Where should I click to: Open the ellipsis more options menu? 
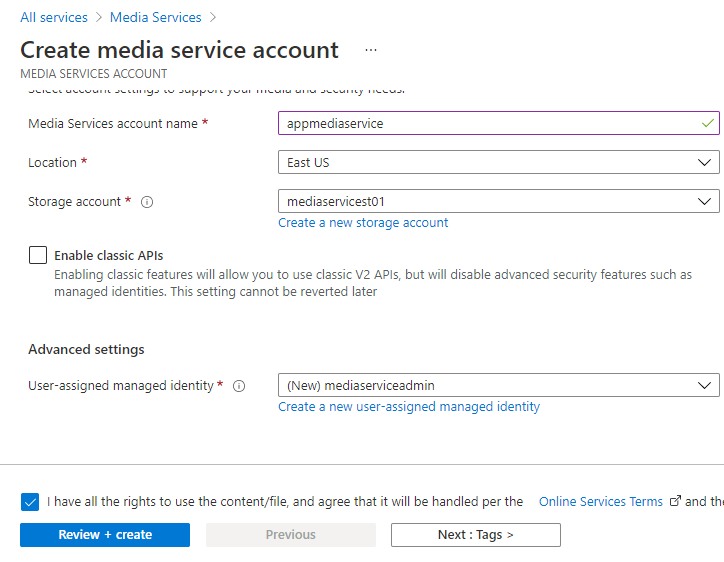tap(371, 49)
